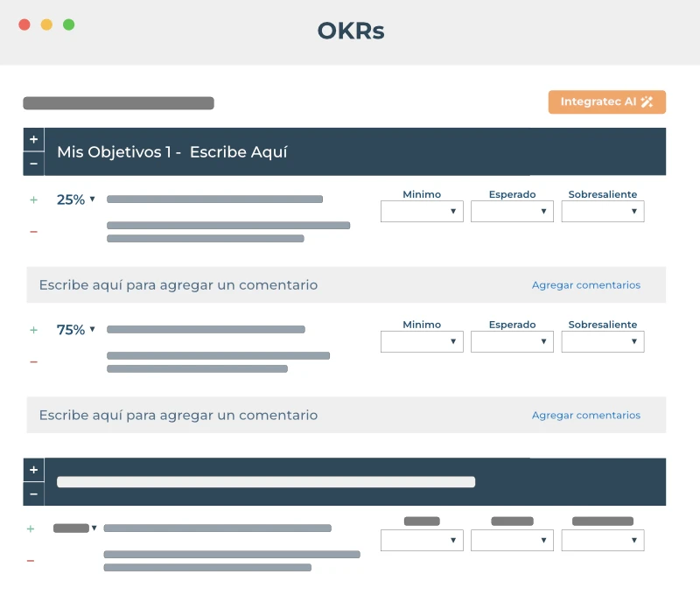This screenshot has height=616, width=700.
Task: Open the Minimo dropdown for the first key result
Action: (x=422, y=211)
